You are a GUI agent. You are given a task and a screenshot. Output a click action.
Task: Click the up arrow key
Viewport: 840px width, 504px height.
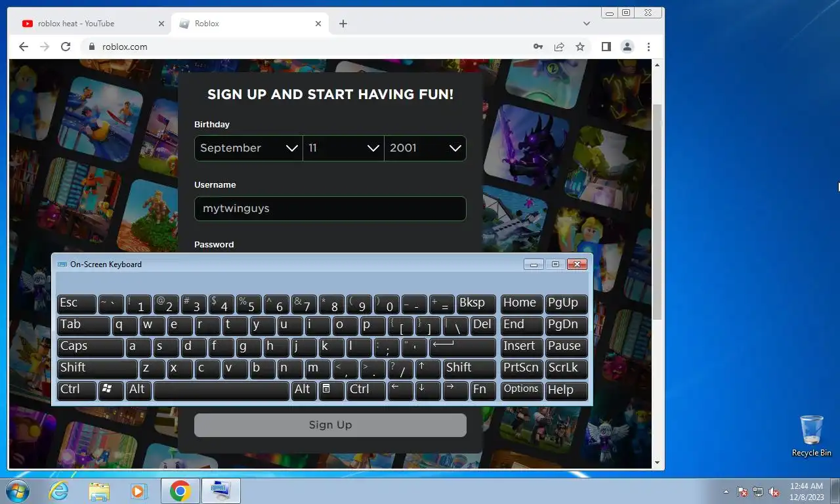[428, 369]
